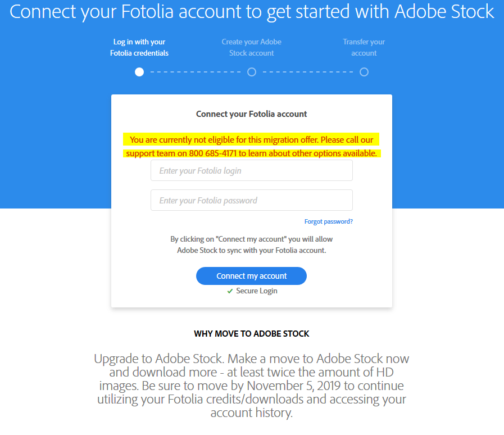
Task: Click the Connect your Fotolia account card heading
Action: [251, 114]
